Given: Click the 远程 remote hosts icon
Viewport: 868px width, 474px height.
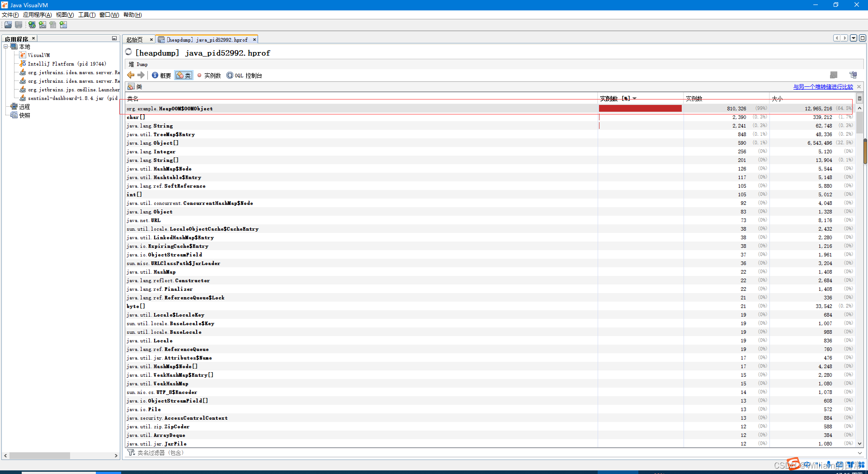Looking at the screenshot, I should [14, 107].
